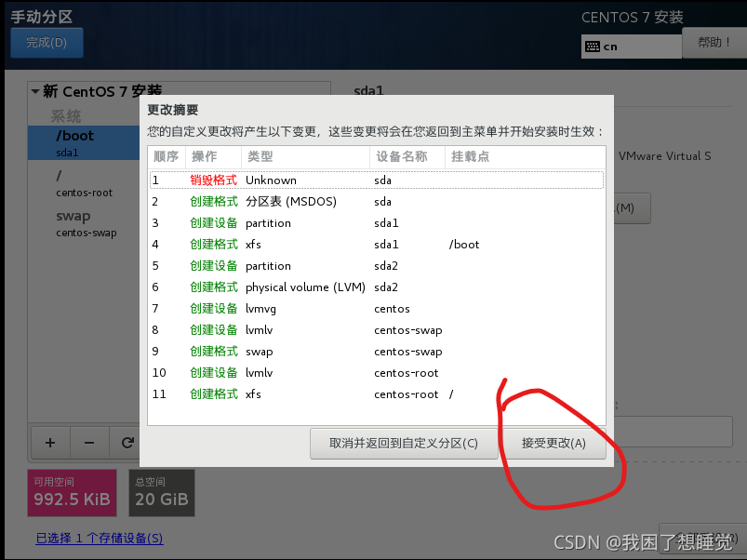
Task: Sort by the 顺序 column header
Action: 167,156
